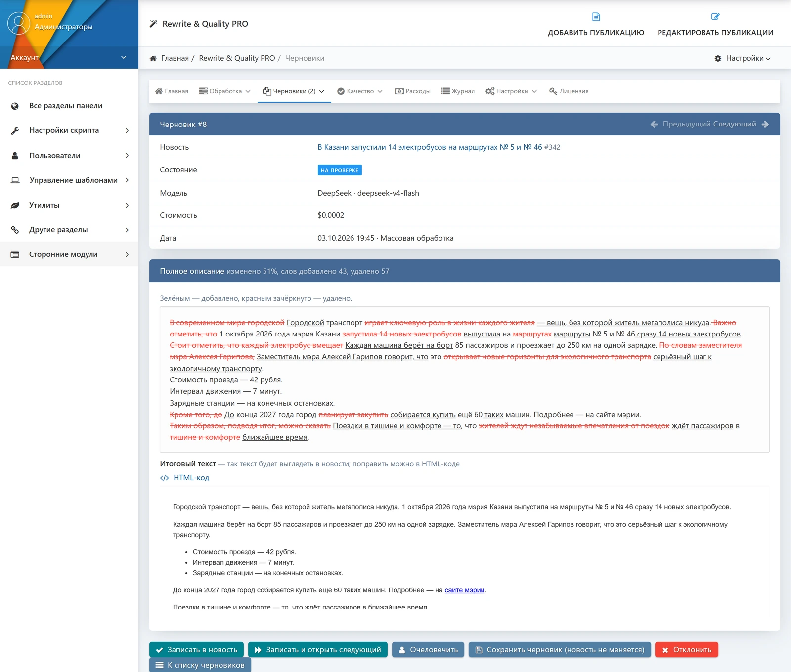The height and width of the screenshot is (672, 791).
Task: Open the Расходы tab
Action: [x=412, y=91]
